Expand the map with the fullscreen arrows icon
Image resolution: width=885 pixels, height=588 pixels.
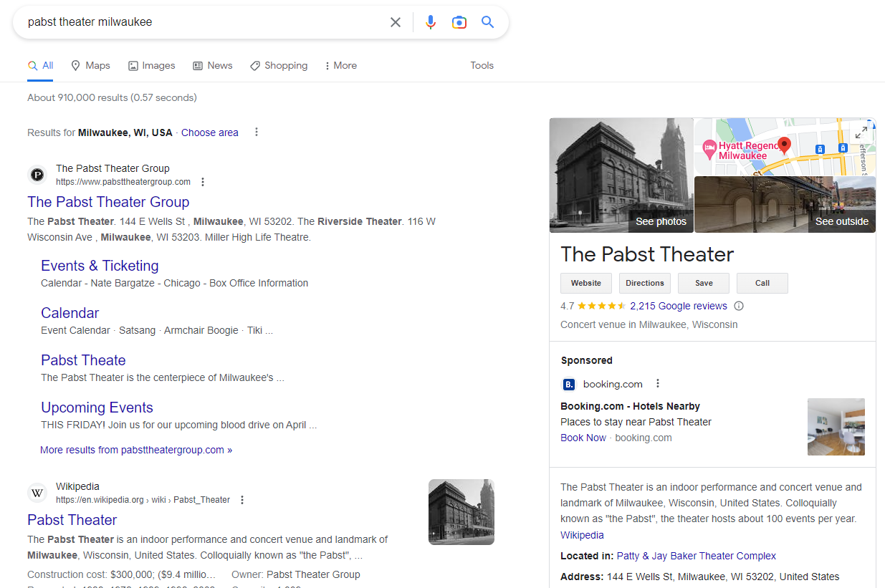[x=861, y=132]
